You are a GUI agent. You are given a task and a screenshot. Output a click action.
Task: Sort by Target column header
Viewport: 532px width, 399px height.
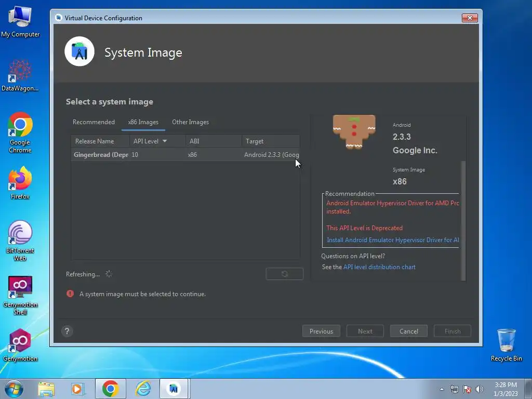pyautogui.click(x=271, y=141)
